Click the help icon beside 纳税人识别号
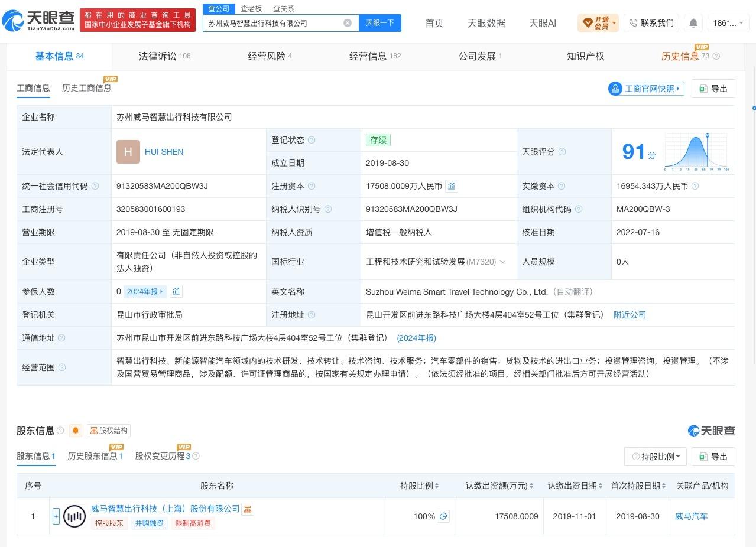 coord(328,209)
